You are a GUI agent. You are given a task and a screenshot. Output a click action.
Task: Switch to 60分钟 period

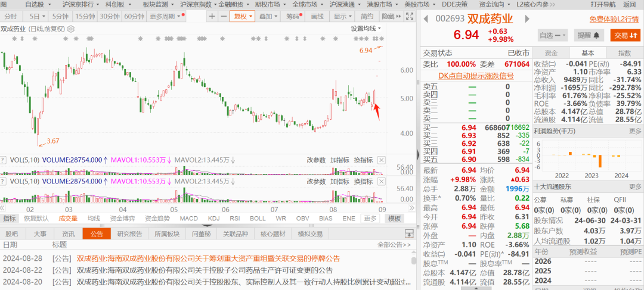134,17
